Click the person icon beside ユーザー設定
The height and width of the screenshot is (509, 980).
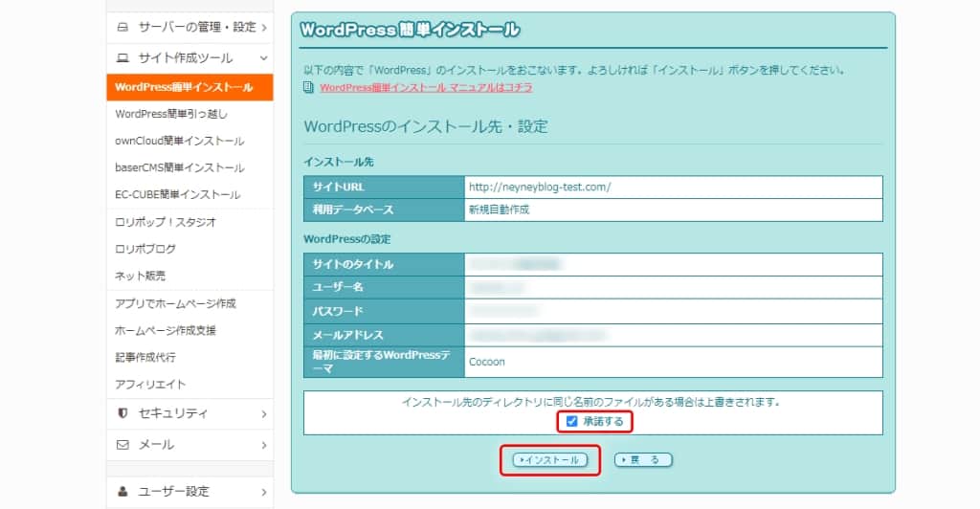[122, 492]
